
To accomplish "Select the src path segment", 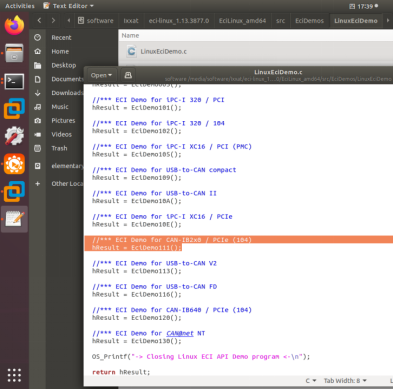I will (x=281, y=21).
